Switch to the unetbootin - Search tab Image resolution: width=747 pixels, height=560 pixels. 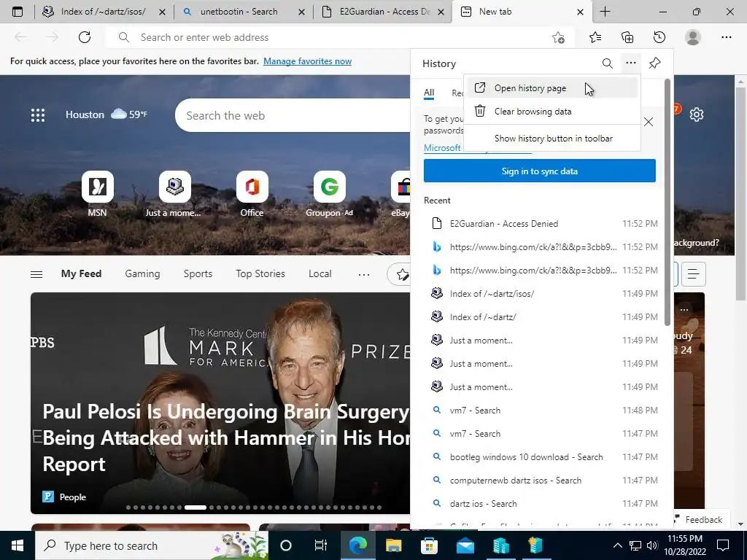coord(244,12)
